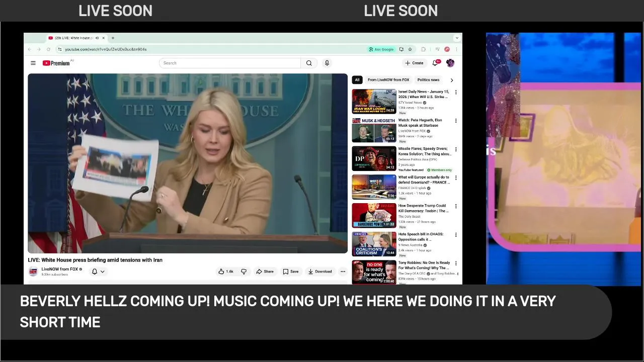
Task: Open Israel Daily News video thumbnail
Action: [x=374, y=102]
